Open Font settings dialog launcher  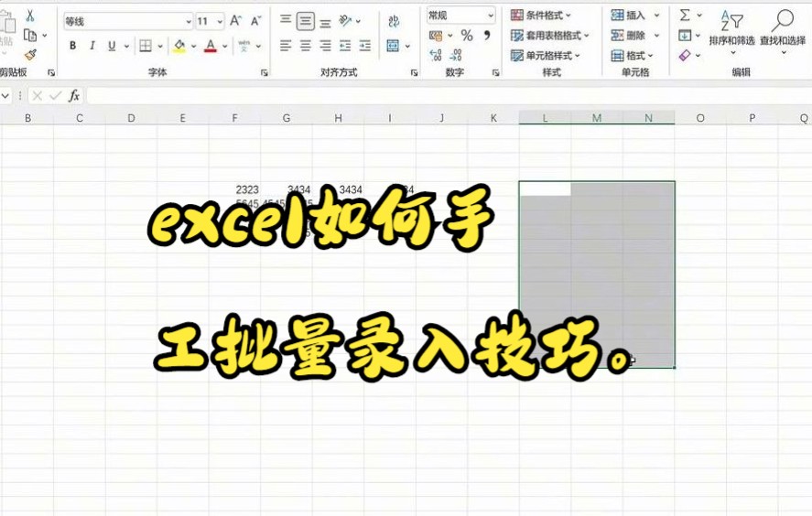[x=265, y=73]
